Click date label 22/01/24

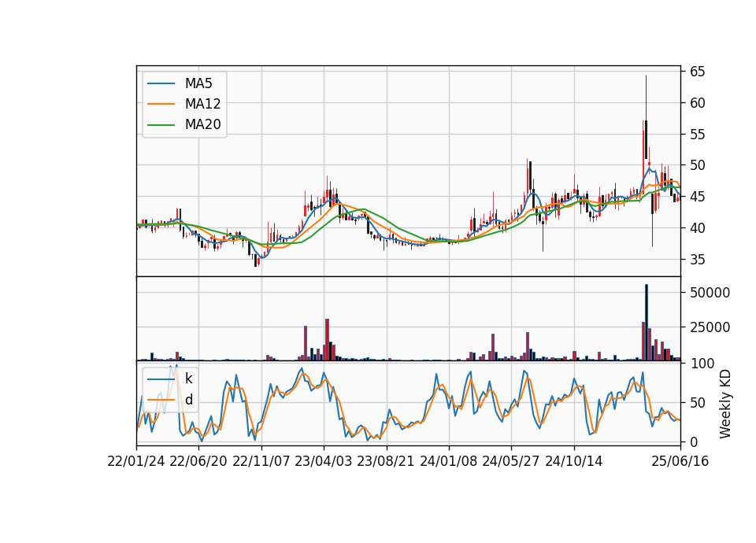click(136, 461)
